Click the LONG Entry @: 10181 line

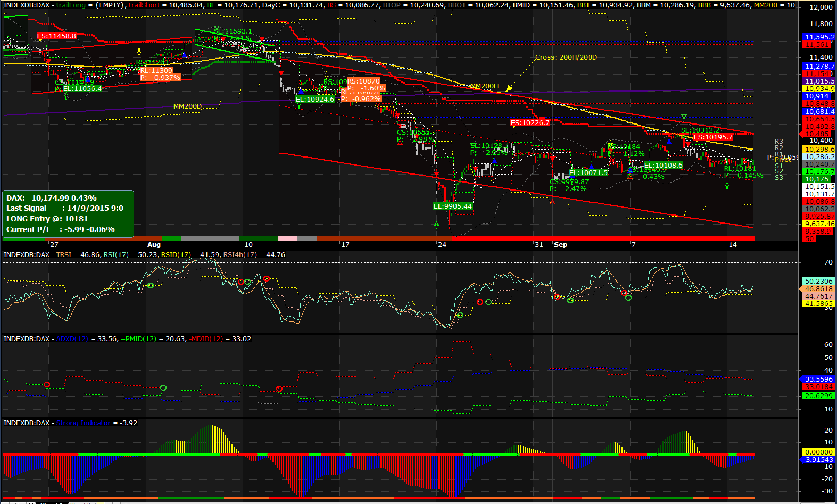tap(47, 219)
